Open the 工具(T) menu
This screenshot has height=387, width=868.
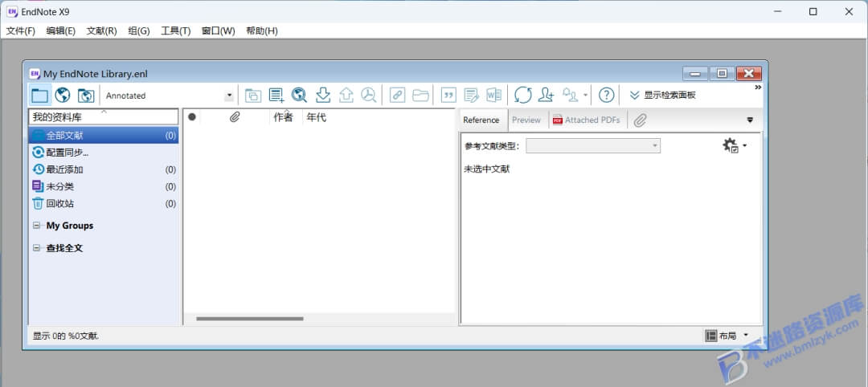(x=175, y=31)
